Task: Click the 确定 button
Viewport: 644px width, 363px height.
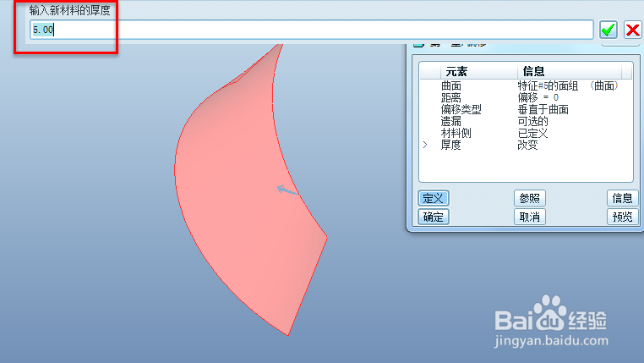Action: point(434,217)
